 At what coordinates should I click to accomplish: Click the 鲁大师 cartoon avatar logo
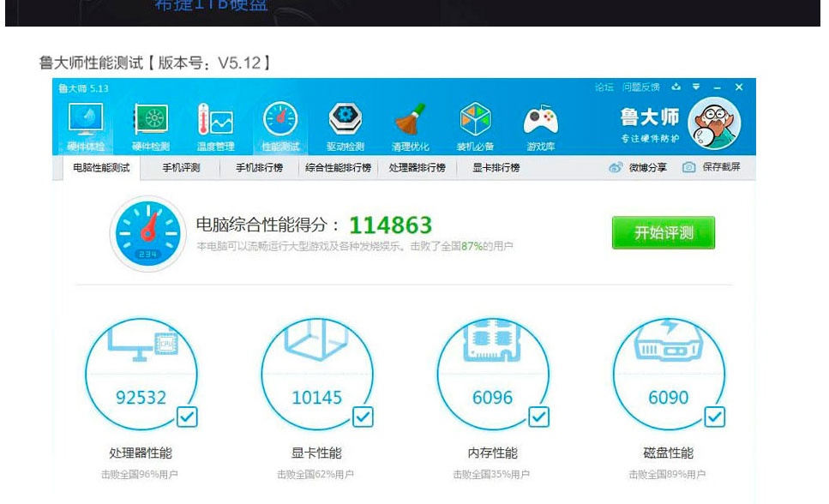click(x=714, y=123)
